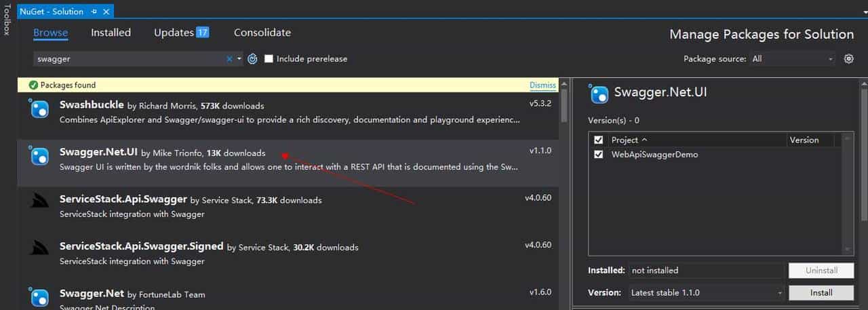Image resolution: width=868 pixels, height=310 pixels.
Task: Click the projects list scrollbar down arrow
Action: click(847, 249)
